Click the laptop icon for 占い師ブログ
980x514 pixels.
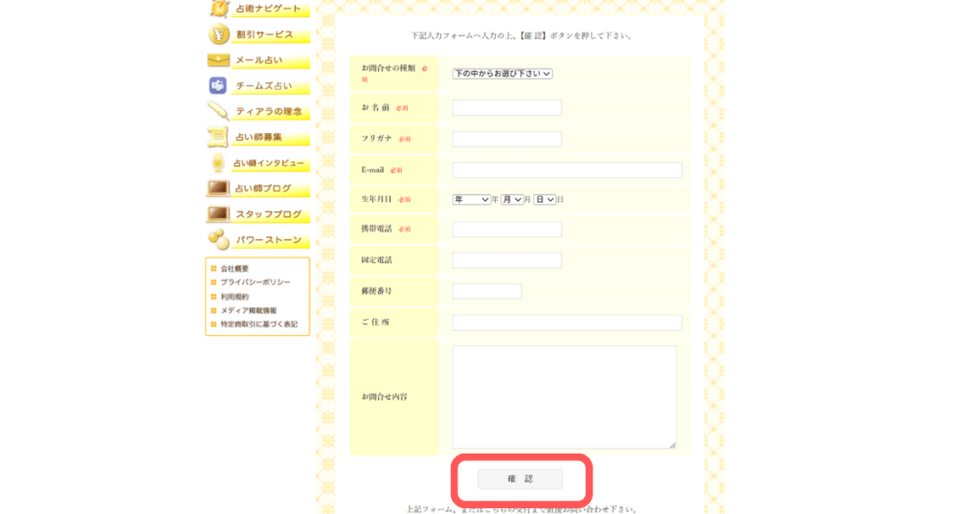tap(217, 188)
